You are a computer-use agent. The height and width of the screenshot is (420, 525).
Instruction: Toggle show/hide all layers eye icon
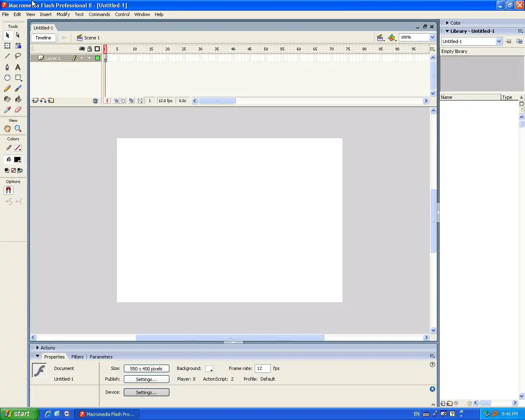coord(82,49)
